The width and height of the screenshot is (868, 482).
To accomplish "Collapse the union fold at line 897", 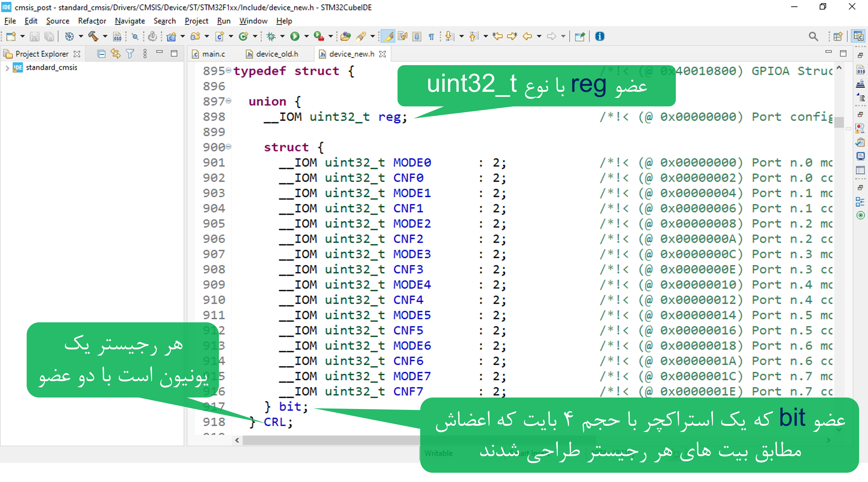I will [228, 101].
